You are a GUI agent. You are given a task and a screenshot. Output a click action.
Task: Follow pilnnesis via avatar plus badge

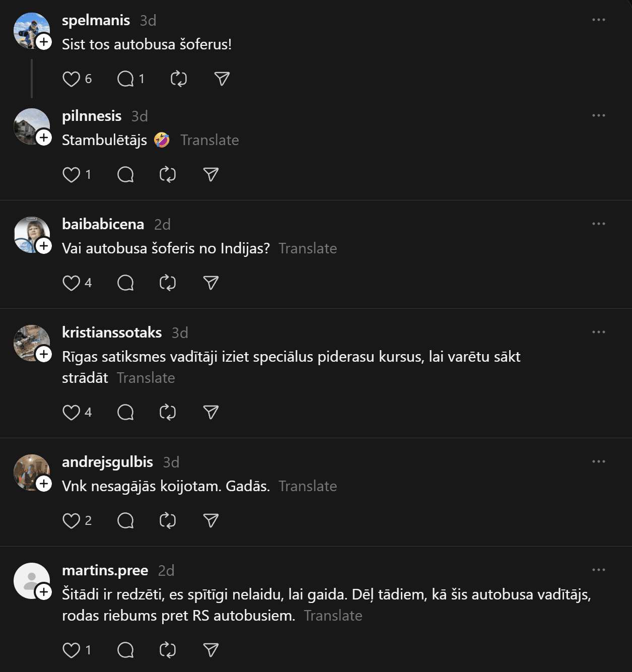click(x=44, y=138)
